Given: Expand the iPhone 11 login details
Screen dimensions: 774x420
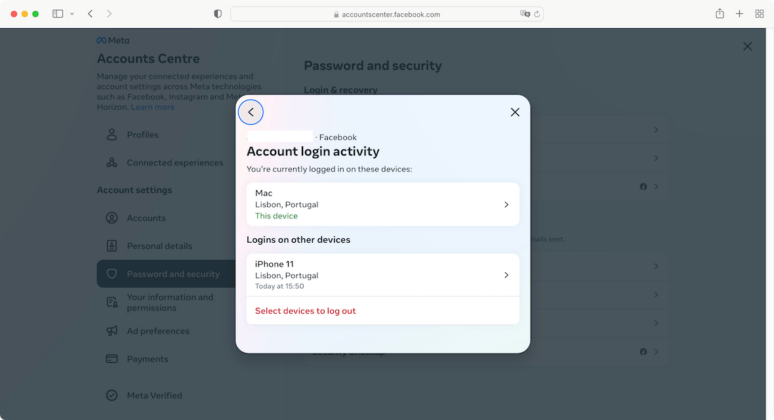Looking at the screenshot, I should [x=506, y=275].
